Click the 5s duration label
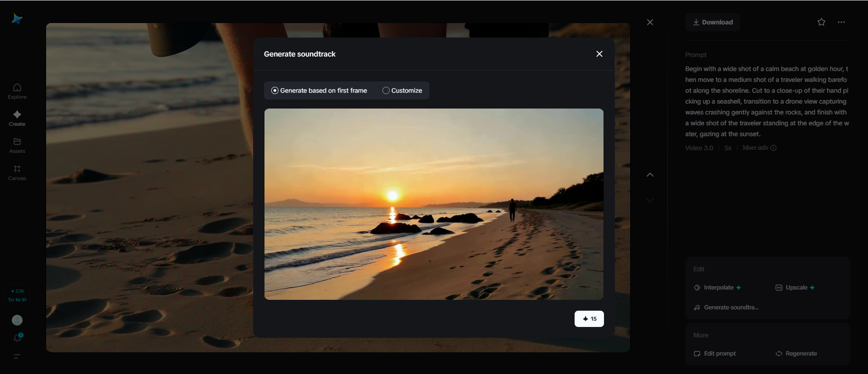The width and height of the screenshot is (868, 374). click(728, 148)
